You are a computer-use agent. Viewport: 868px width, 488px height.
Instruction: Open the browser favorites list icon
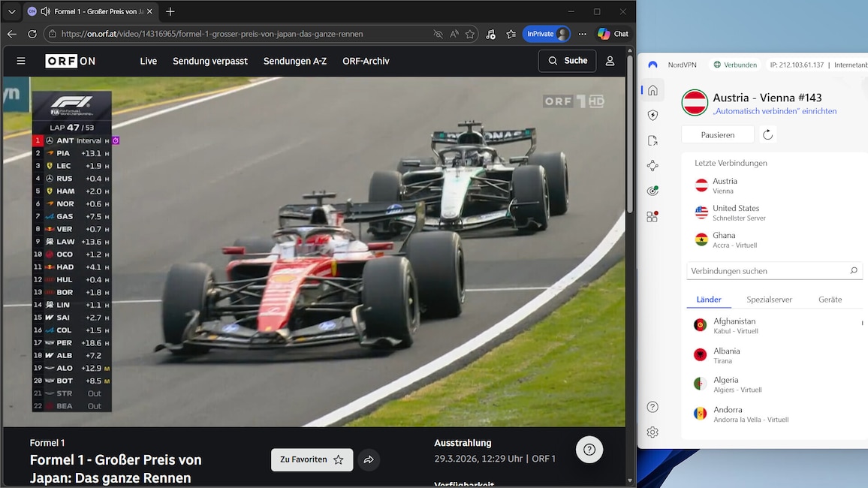tap(511, 34)
